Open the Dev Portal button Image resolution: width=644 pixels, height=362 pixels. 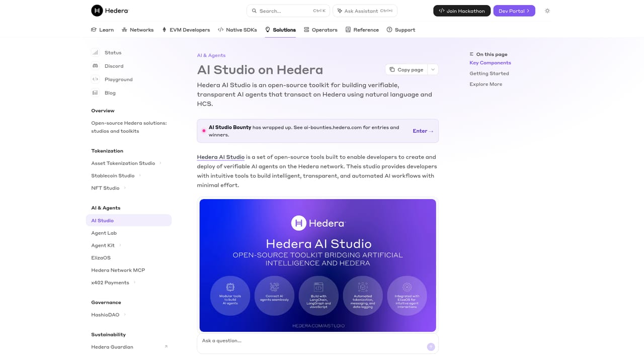coord(514,11)
